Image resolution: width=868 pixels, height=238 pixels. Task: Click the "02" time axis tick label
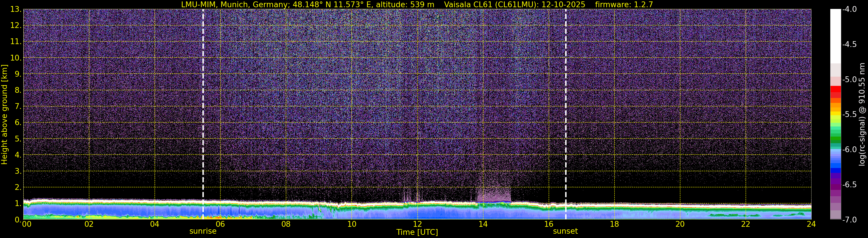pyautogui.click(x=89, y=224)
